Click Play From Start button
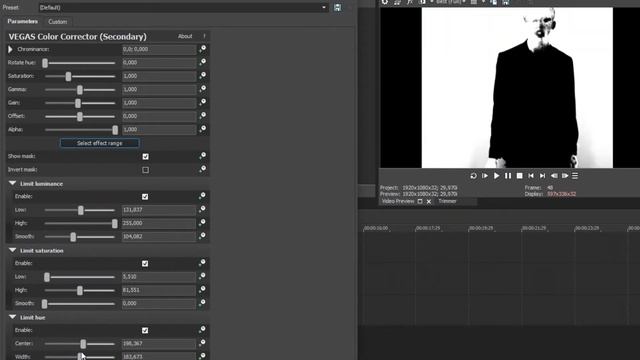 [485, 176]
